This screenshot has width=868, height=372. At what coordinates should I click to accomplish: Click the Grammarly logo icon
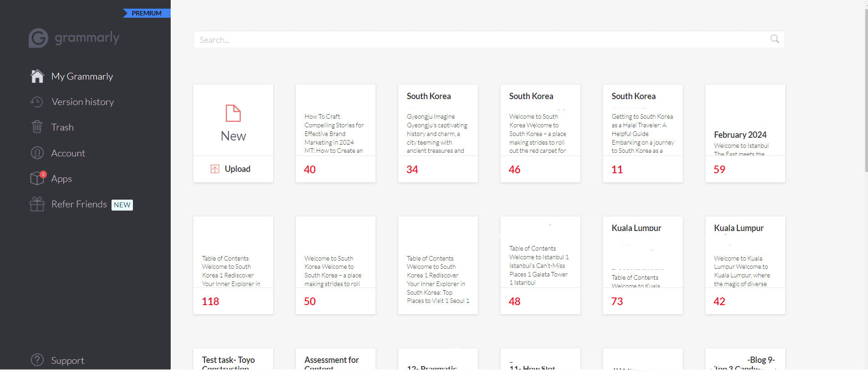pos(38,38)
